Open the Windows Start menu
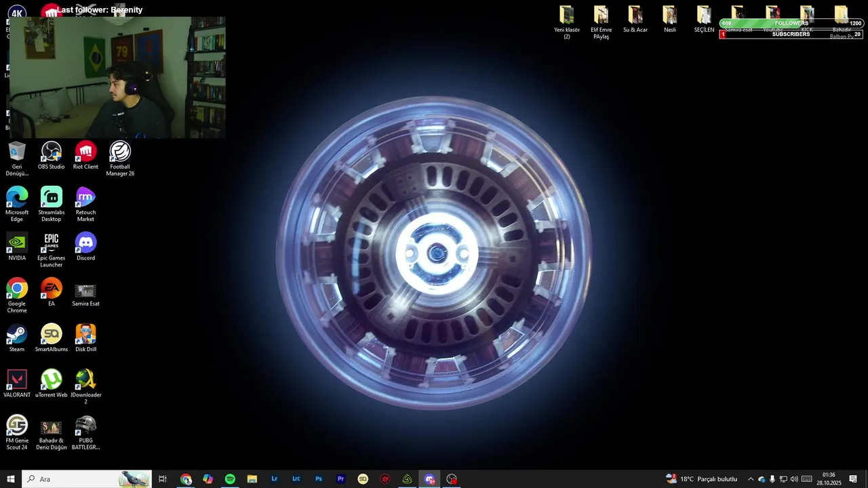This screenshot has height=488, width=868. [x=11, y=479]
